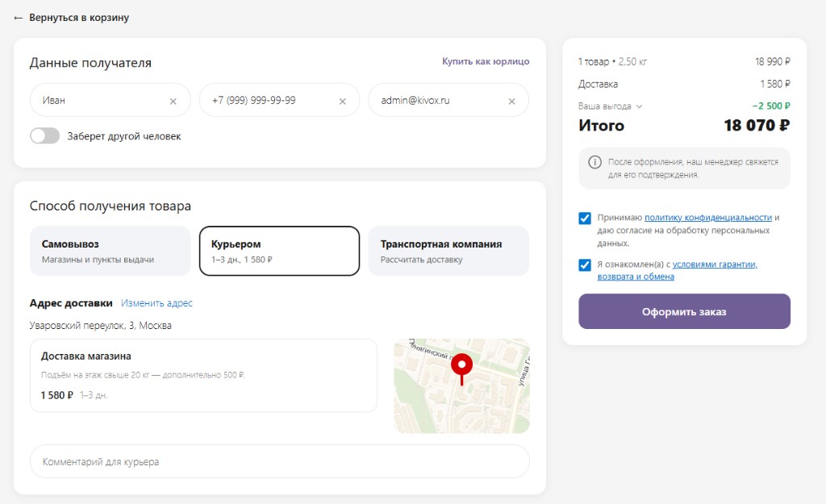826x504 pixels.
Task: Select the Курьером delivery option
Action: tap(279, 251)
